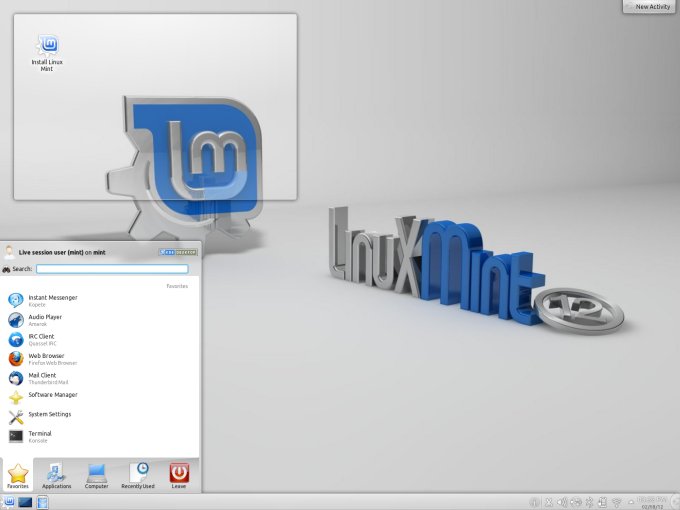Open volume control in system tray

[x=562, y=502]
